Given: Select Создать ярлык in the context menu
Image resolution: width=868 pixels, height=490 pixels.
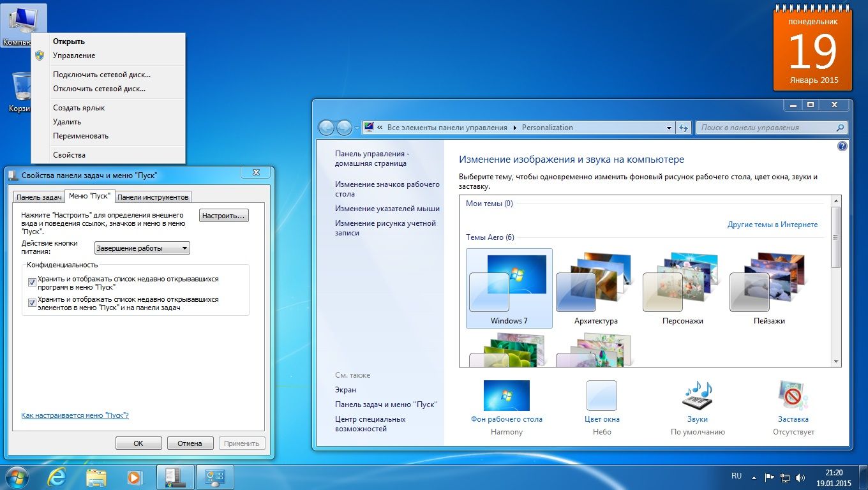Looking at the screenshot, I should pyautogui.click(x=108, y=108).
